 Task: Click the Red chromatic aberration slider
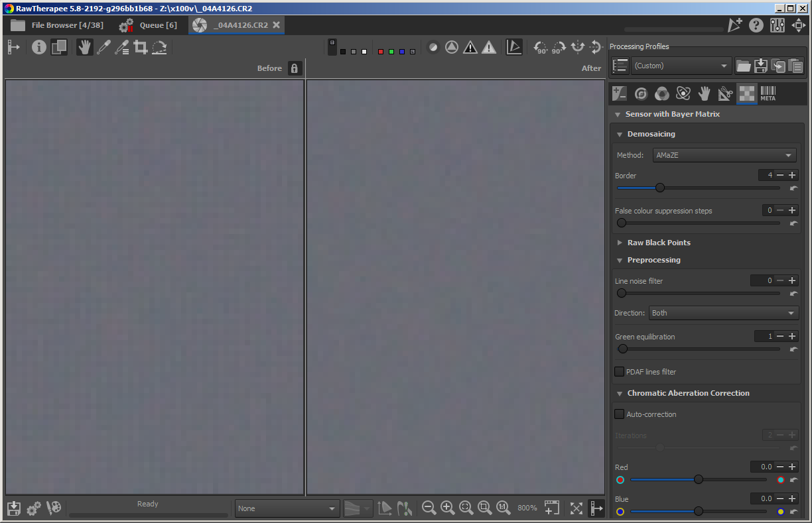click(699, 479)
